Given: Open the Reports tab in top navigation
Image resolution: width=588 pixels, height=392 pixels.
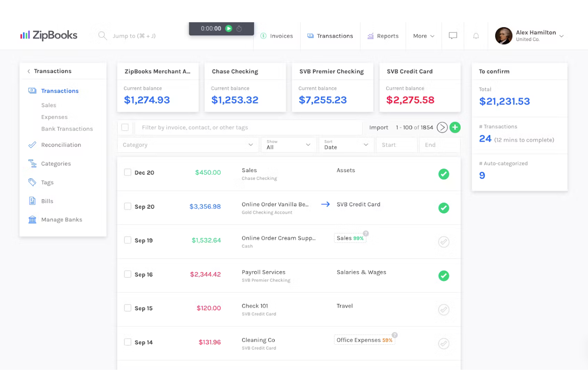Looking at the screenshot, I should [383, 36].
